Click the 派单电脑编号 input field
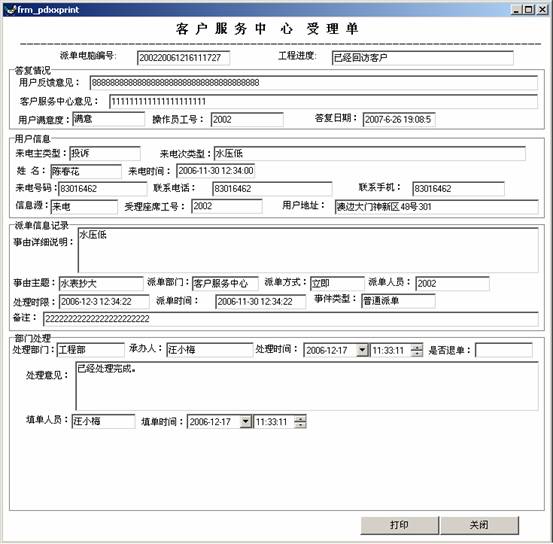The width and height of the screenshot is (553, 544). (x=183, y=58)
